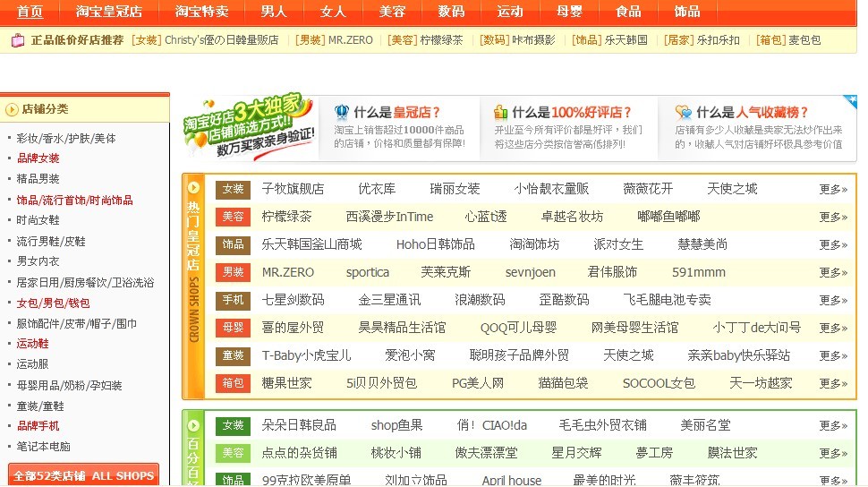Screen dimensions: 868x487
Task: Select the 母婴 navigation tab
Action: [569, 12]
